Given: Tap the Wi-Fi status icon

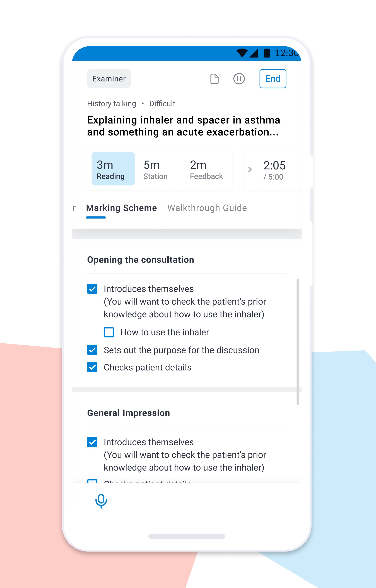Looking at the screenshot, I should (x=242, y=53).
